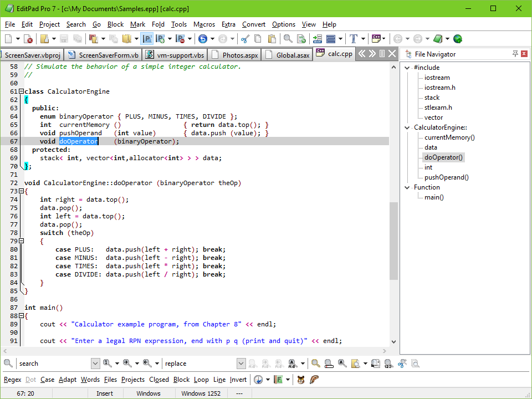532x399 pixels.
Task: Fold the class block at line 61
Action: [22, 91]
